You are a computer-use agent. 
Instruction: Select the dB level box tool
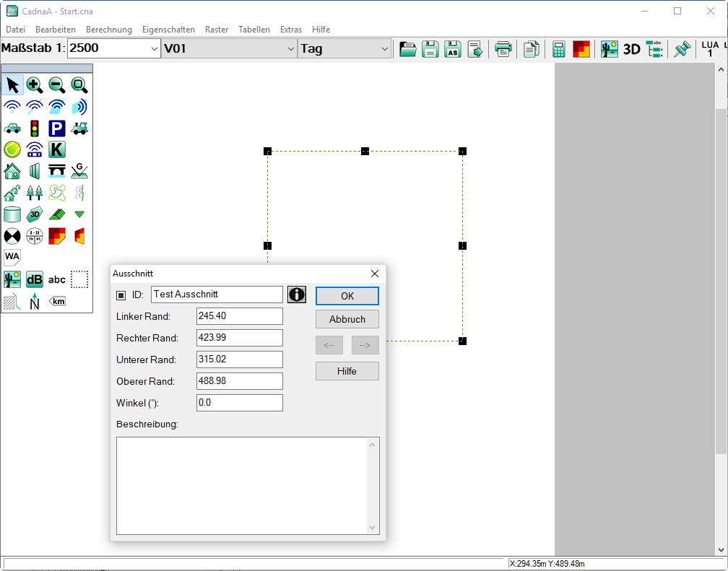pyautogui.click(x=35, y=279)
